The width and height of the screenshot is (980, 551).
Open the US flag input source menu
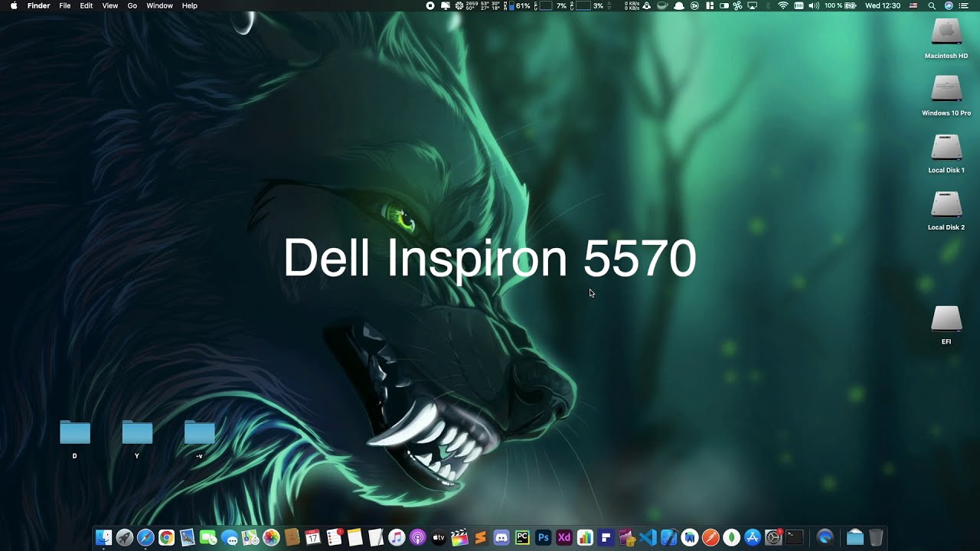coord(913,5)
